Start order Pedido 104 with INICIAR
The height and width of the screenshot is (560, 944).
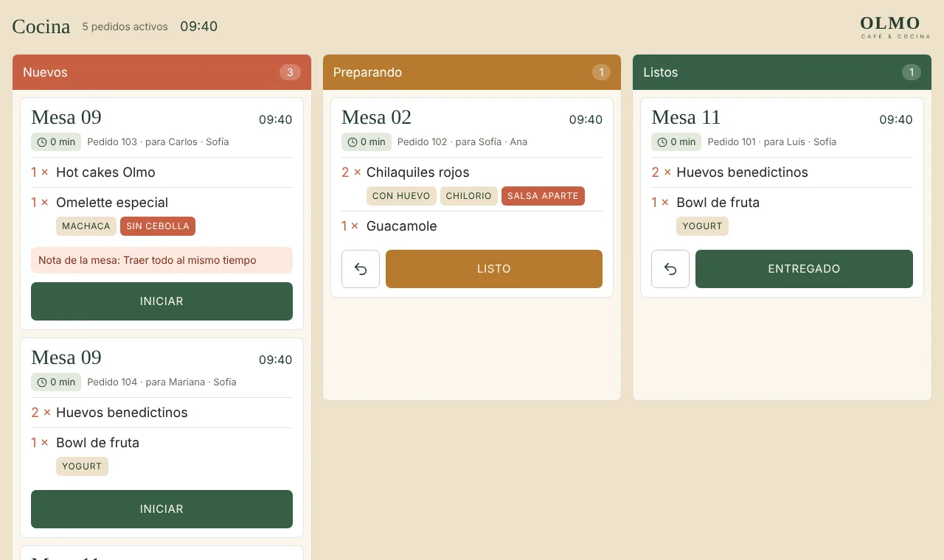[x=162, y=509]
